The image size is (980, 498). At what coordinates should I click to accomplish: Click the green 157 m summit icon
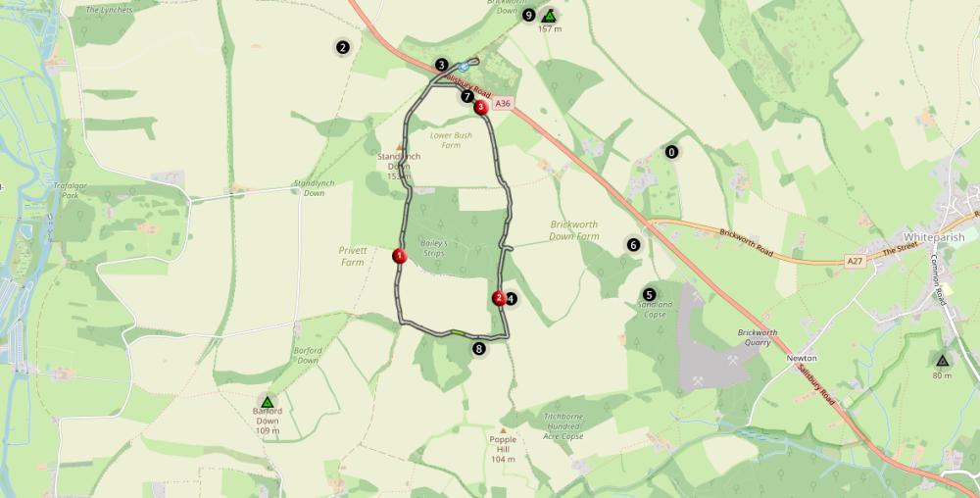click(x=550, y=16)
